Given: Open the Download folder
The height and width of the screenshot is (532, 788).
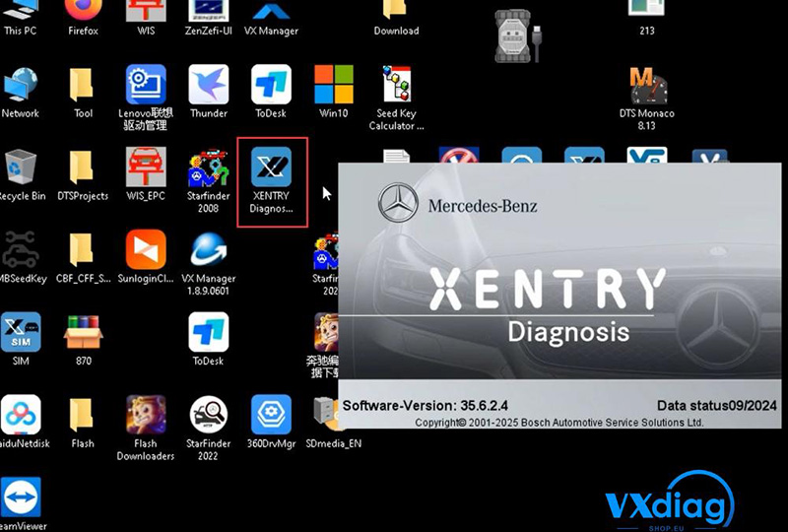Looking at the screenshot, I should tap(397, 18).
